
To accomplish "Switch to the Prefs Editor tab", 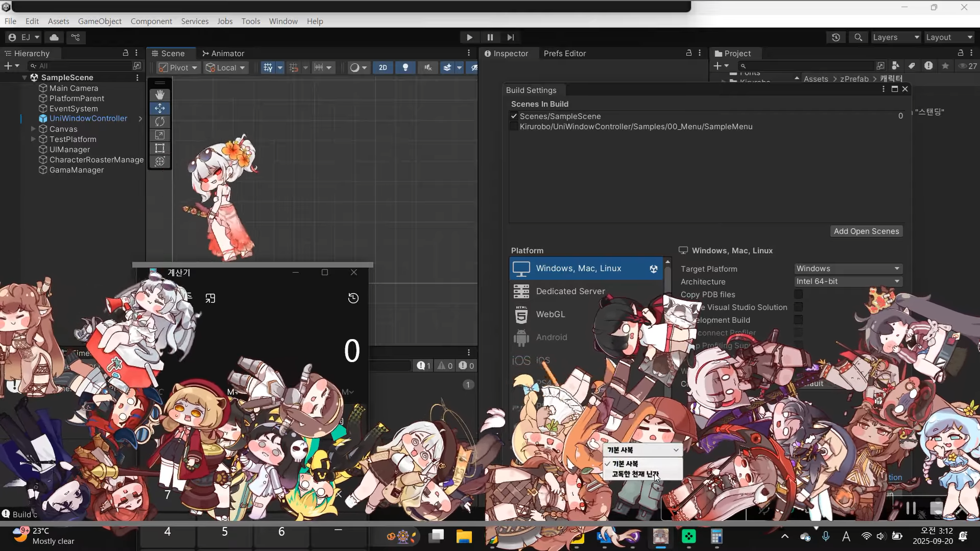I will pyautogui.click(x=564, y=53).
